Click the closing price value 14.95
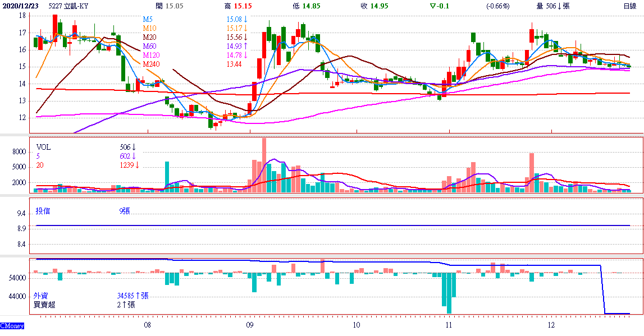644x336 pixels. pos(380,6)
